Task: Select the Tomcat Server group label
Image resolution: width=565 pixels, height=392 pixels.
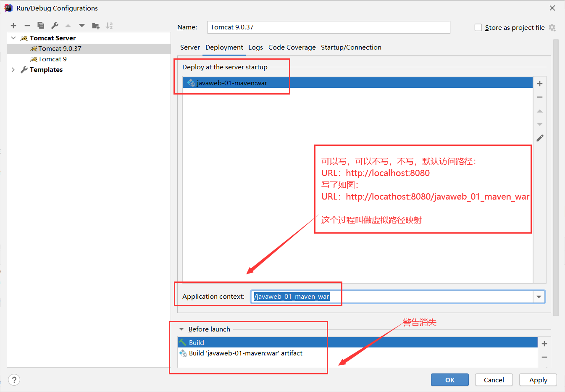Action: click(x=53, y=38)
